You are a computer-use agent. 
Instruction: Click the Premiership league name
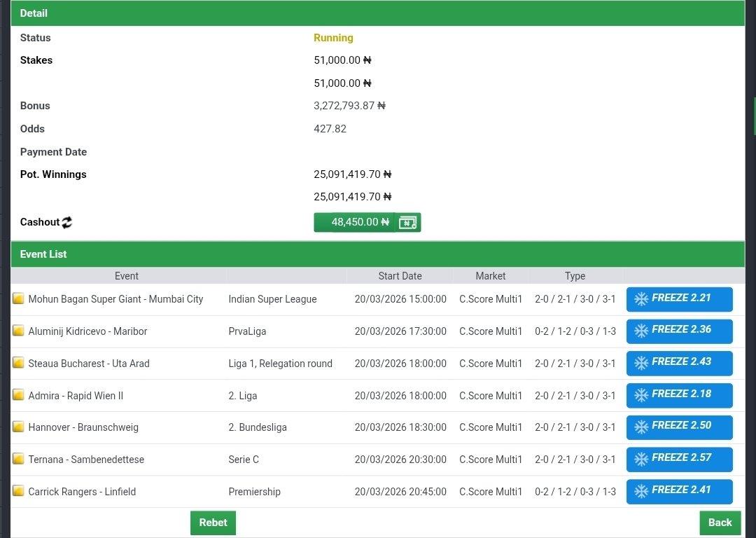pos(255,492)
